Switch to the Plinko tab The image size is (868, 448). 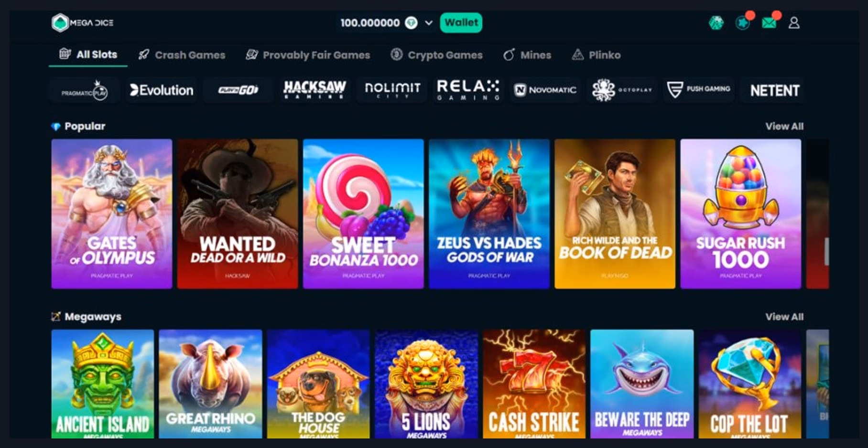point(596,55)
